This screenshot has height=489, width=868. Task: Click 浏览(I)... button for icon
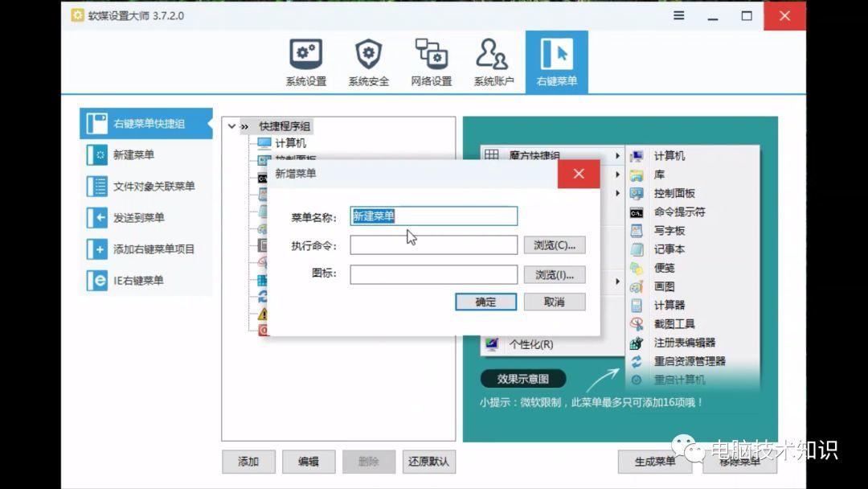(555, 275)
